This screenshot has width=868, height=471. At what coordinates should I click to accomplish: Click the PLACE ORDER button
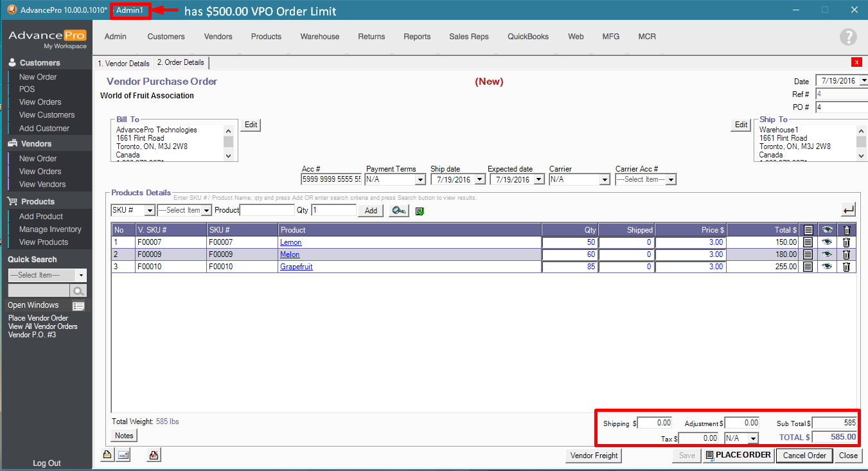tap(737, 456)
